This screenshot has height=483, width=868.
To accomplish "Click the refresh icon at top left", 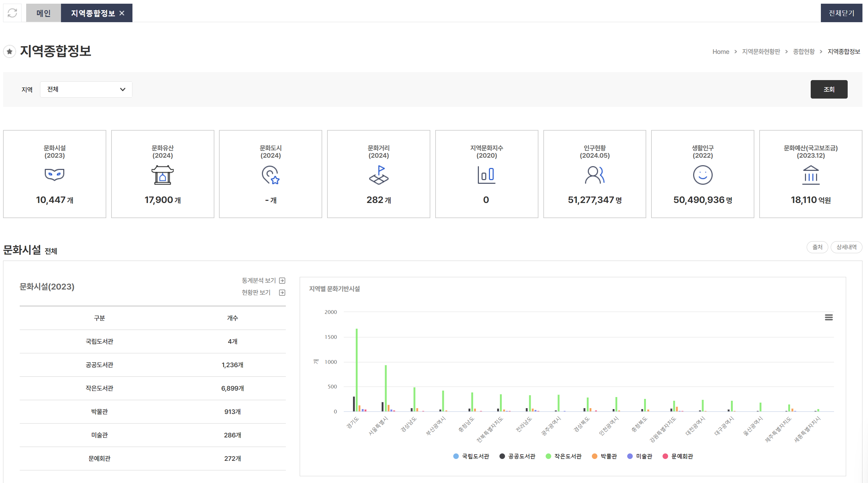I will [x=12, y=13].
